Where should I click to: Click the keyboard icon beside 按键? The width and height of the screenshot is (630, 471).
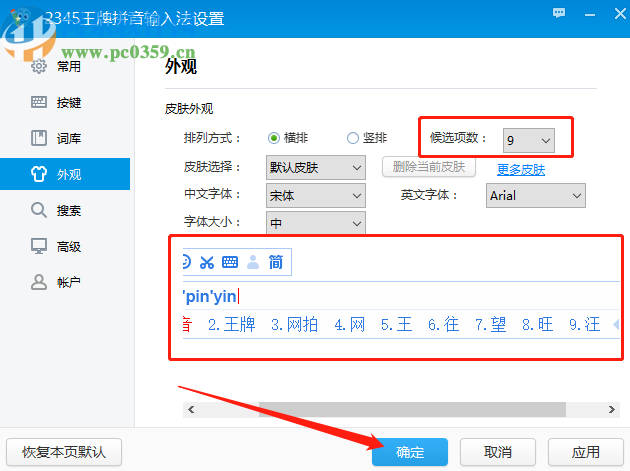click(39, 102)
